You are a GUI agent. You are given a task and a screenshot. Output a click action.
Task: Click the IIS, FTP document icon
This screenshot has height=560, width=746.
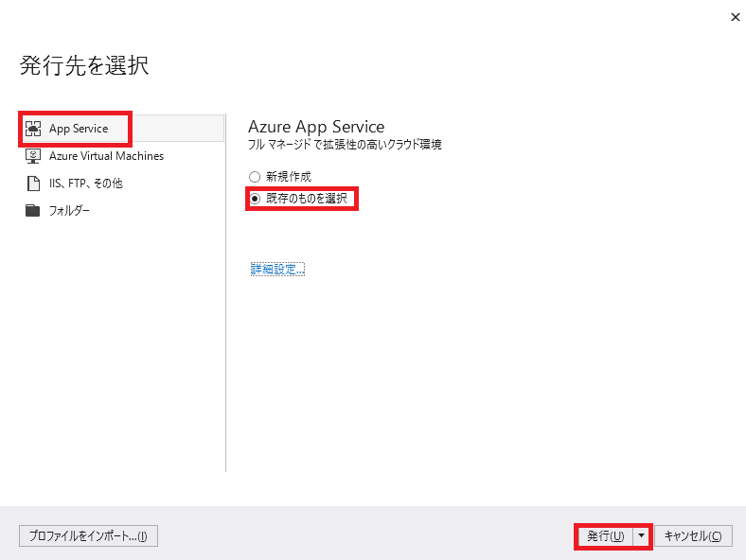[33, 184]
